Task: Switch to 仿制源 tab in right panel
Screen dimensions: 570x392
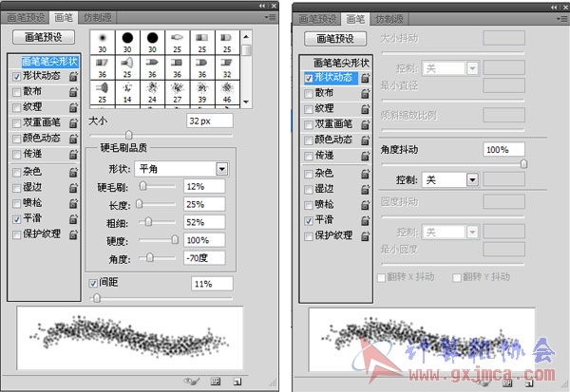Action: point(389,19)
